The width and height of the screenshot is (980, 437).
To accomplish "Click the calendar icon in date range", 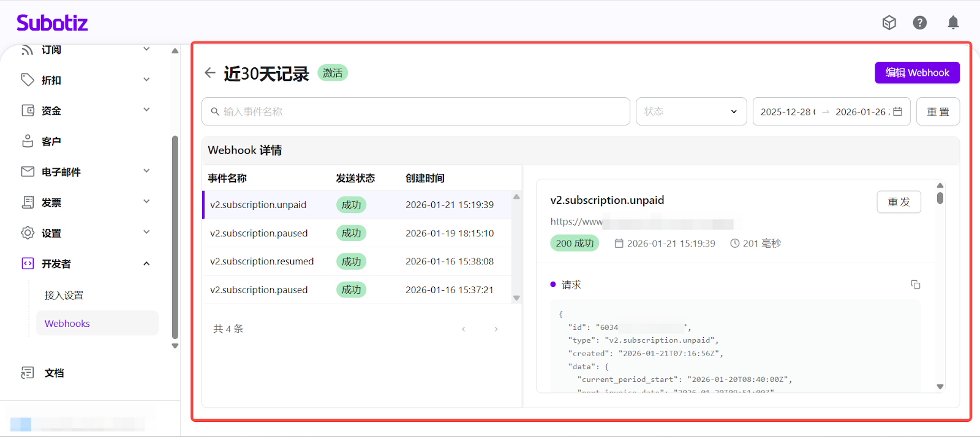I will pos(897,111).
